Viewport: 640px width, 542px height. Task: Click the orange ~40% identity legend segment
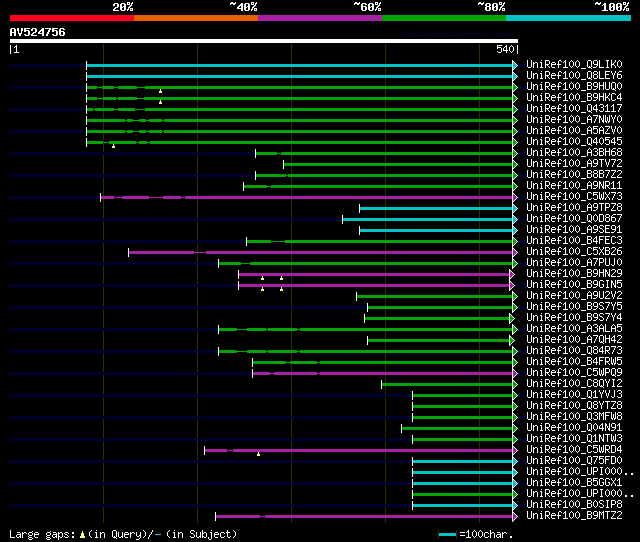(196, 18)
